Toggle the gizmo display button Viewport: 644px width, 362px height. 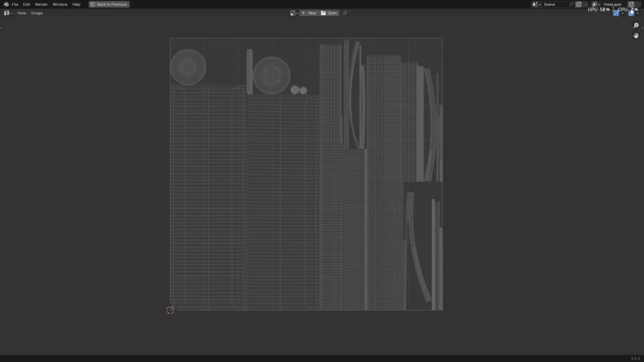(x=616, y=13)
